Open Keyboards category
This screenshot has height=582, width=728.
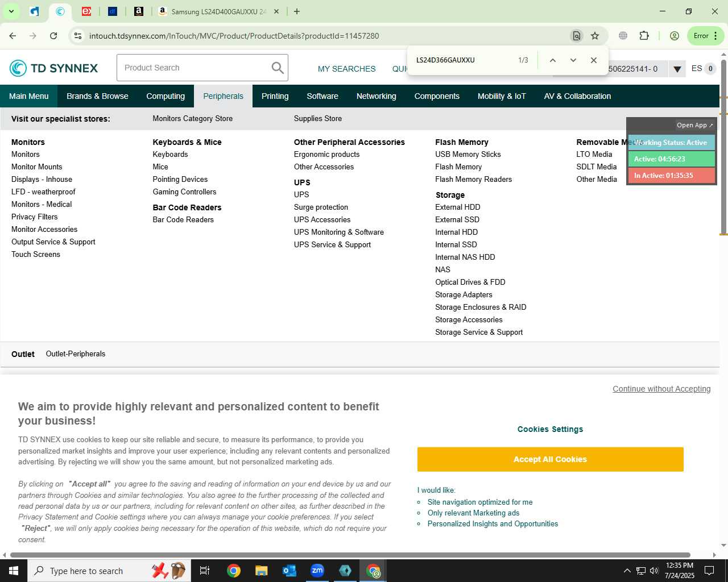tap(170, 155)
